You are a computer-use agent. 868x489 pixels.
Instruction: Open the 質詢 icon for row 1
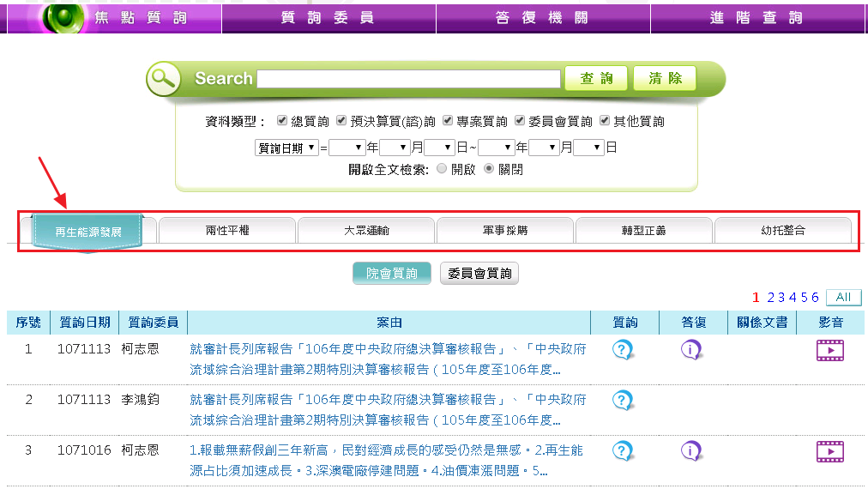[624, 350]
